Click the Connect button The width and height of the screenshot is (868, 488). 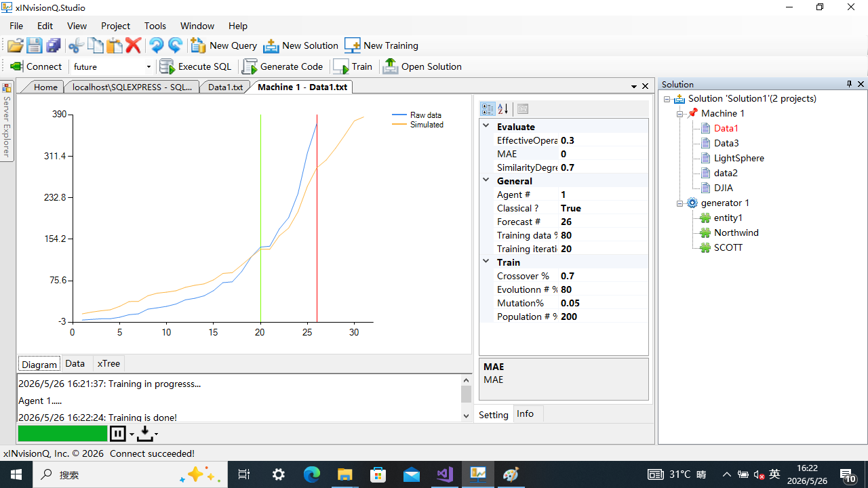(35, 66)
